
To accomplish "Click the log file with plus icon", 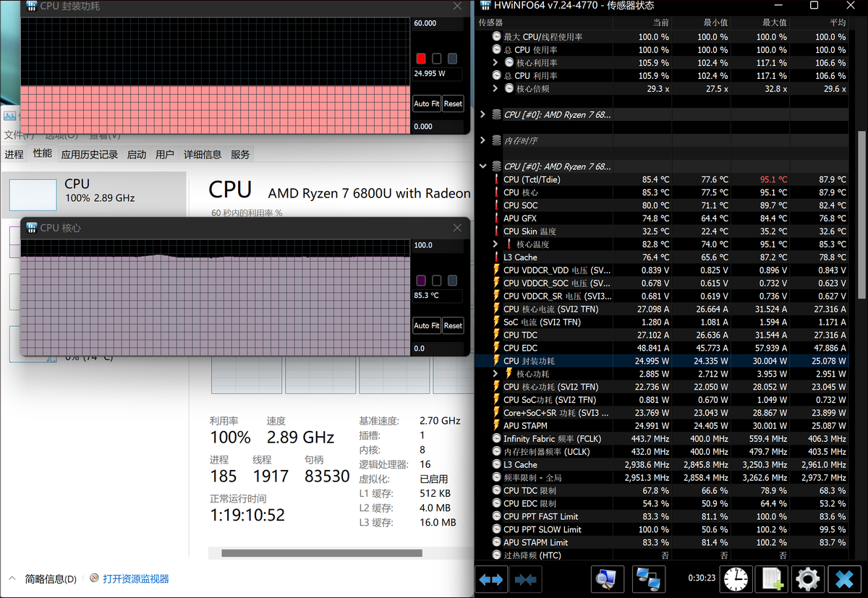I will tap(772, 579).
